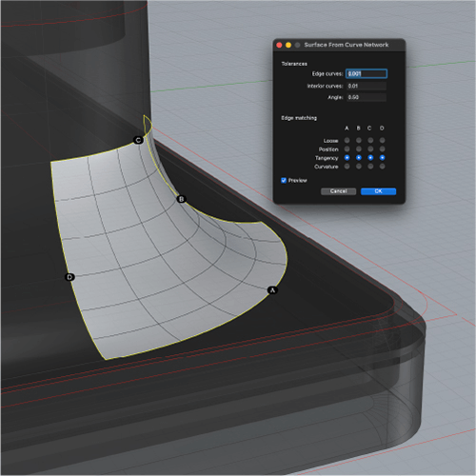Click the Tangency row label

327,158
